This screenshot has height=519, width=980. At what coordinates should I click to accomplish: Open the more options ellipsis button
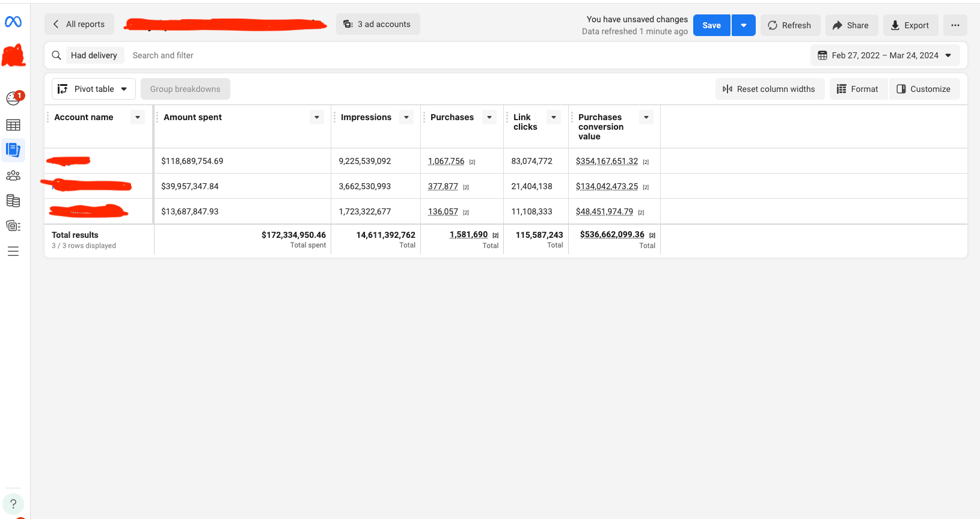coord(955,25)
